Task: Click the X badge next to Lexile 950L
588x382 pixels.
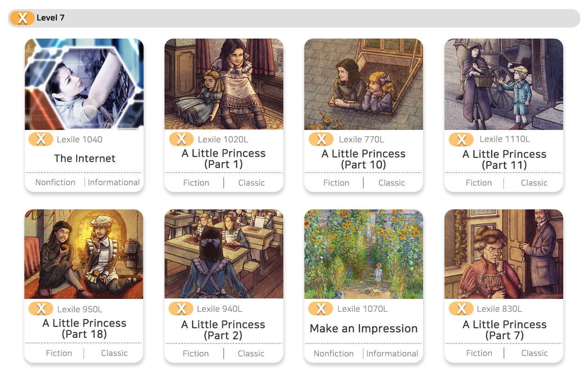Action: tap(41, 309)
